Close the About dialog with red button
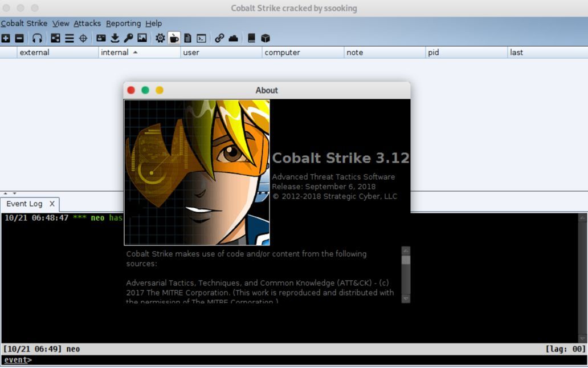The image size is (588, 368). click(x=131, y=90)
